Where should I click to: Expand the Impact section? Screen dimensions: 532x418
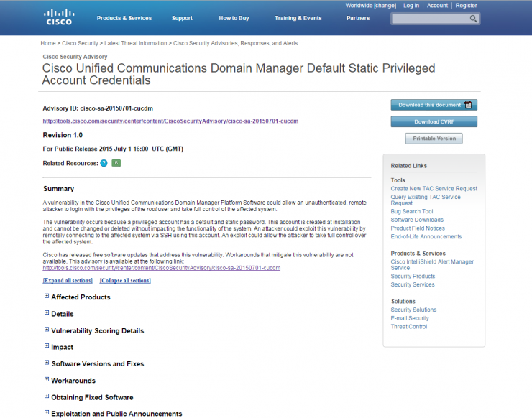[x=47, y=345]
